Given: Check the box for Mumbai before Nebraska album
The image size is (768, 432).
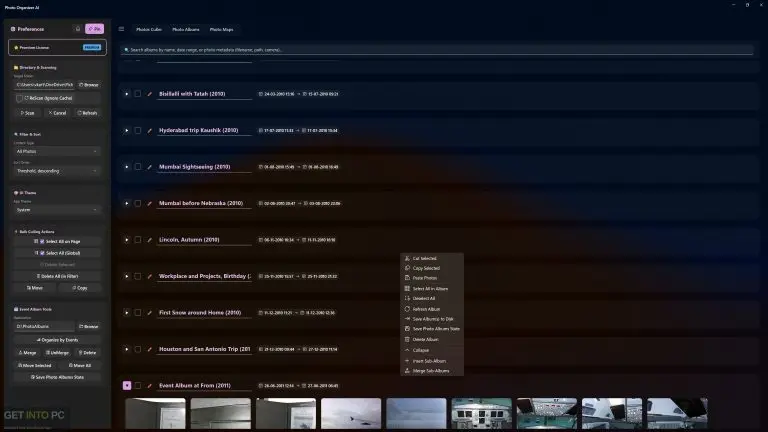Looking at the screenshot, I should (x=138, y=203).
